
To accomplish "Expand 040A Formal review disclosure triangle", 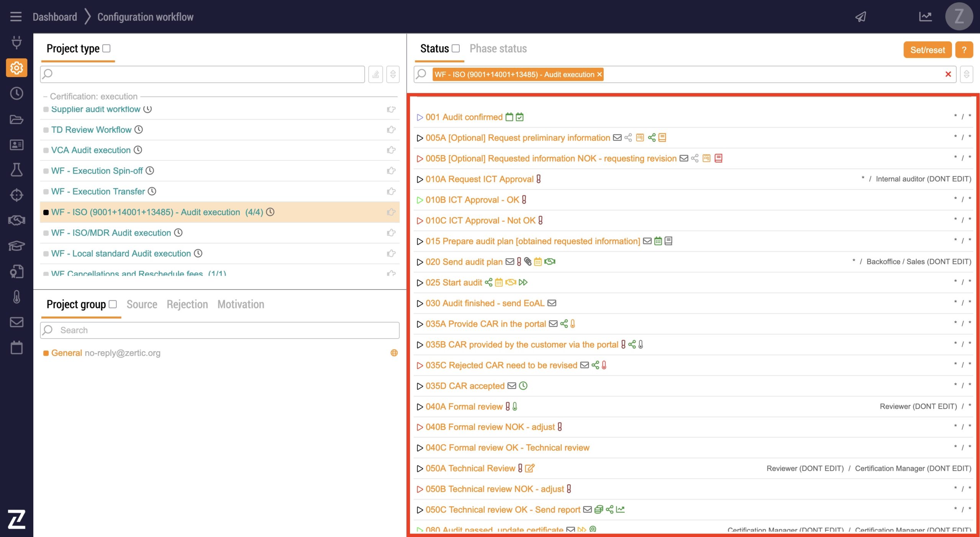I will pyautogui.click(x=420, y=407).
